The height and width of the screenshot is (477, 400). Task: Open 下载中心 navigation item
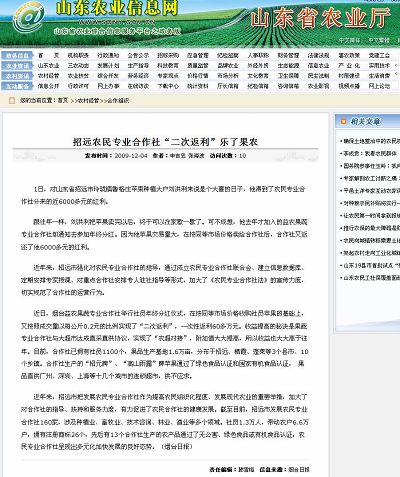[x=168, y=86]
